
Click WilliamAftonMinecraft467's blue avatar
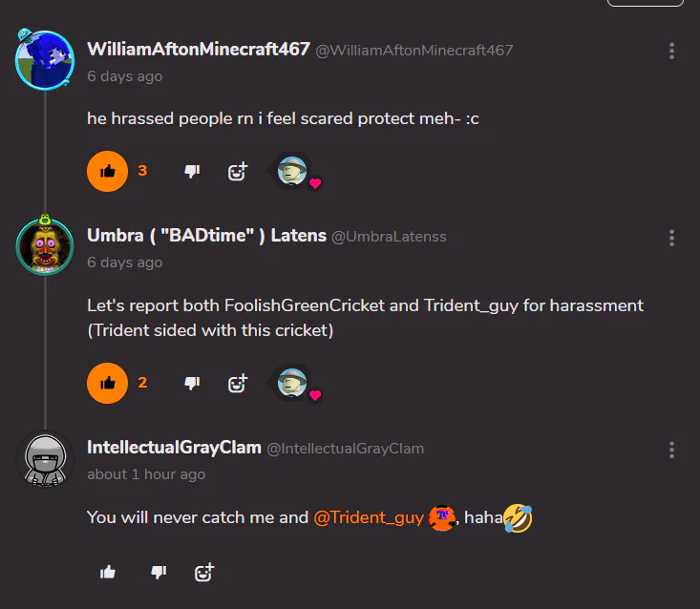click(45, 60)
